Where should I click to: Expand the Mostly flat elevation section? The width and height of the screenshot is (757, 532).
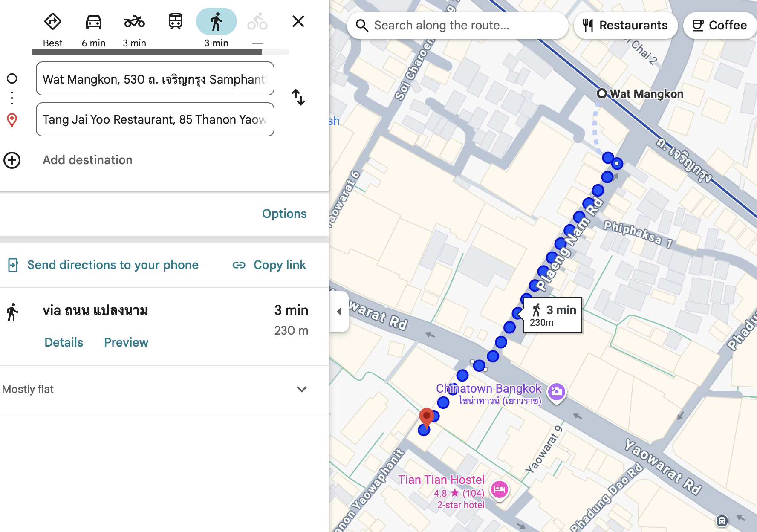pos(302,389)
